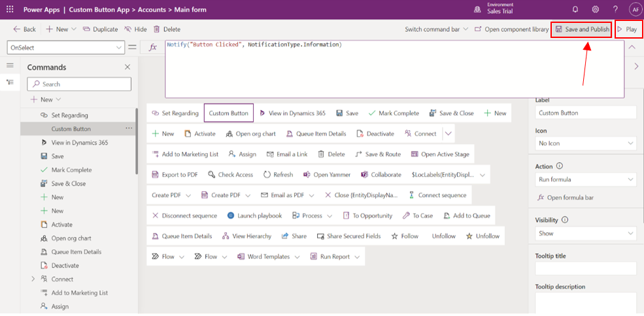Select Mark Complete in command list
The image size is (644, 316).
(x=71, y=169)
